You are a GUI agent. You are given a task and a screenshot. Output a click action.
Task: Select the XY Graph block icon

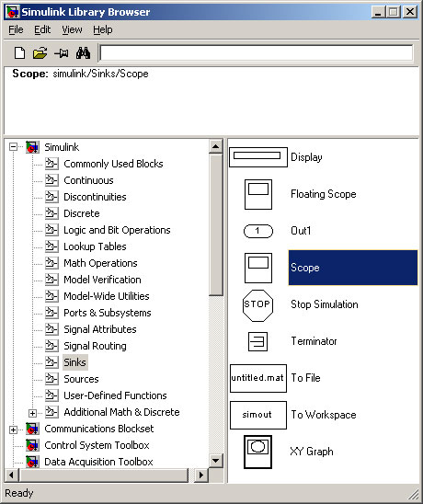(x=257, y=452)
